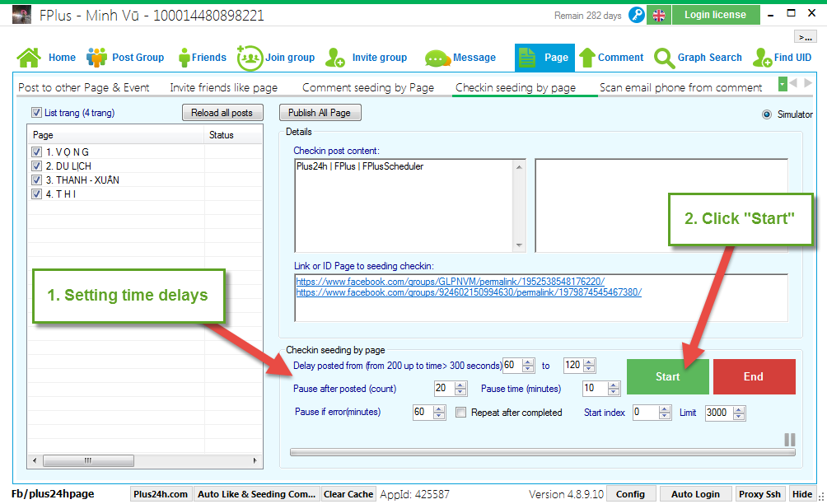Screen dimensions: 827x504
Task: Open the Config button
Action: tap(630, 494)
